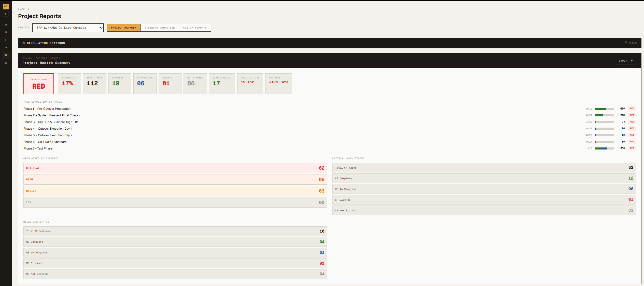Click the Total CP Tasks row
This screenshot has width=644, height=286.
pos(484,168)
